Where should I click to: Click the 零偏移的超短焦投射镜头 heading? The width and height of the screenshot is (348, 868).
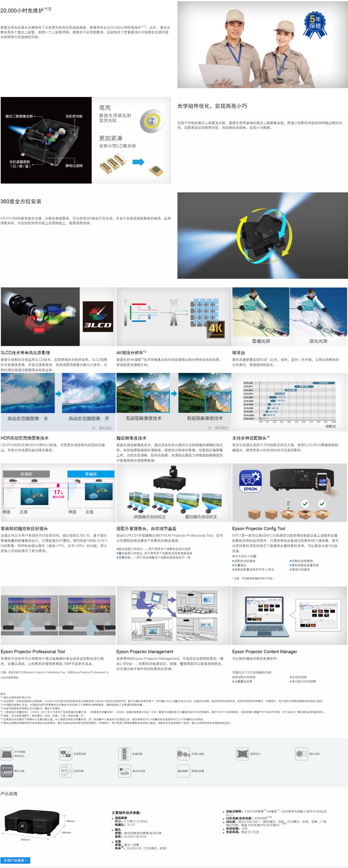pos(24,528)
